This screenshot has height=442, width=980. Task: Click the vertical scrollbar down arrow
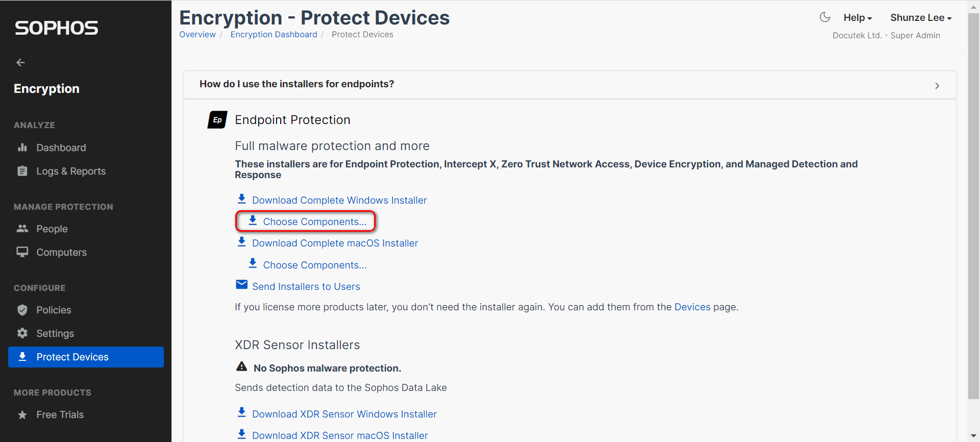(x=973, y=436)
